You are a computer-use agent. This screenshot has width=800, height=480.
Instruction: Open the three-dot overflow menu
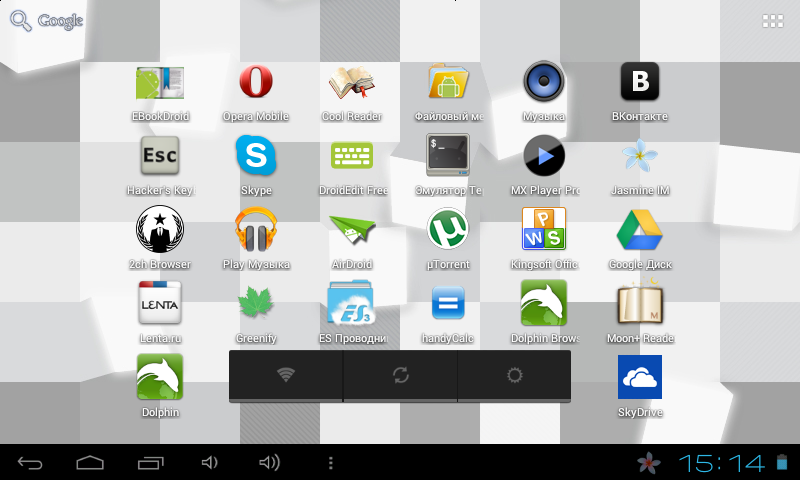point(331,463)
